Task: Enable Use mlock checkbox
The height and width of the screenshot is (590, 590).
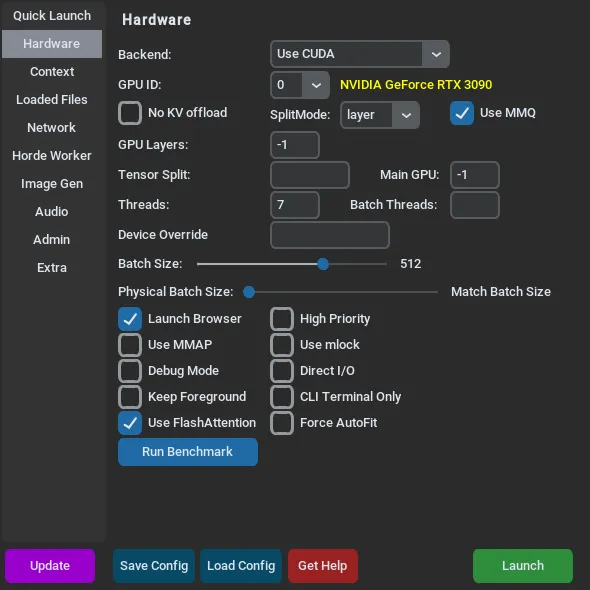Action: coord(282,345)
